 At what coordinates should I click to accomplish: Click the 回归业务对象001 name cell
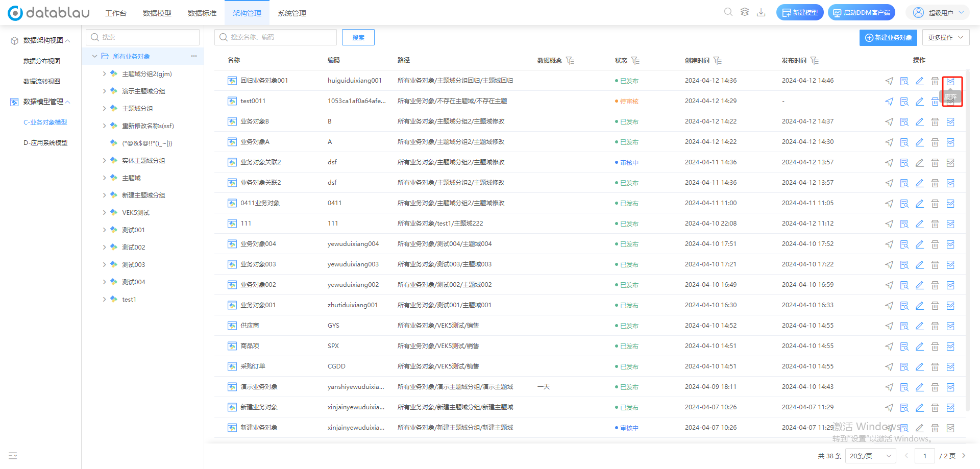click(x=264, y=81)
